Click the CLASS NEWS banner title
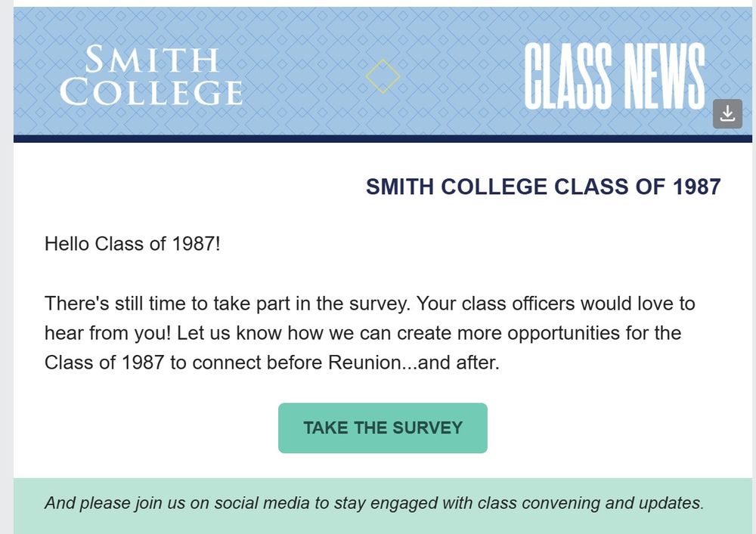 (x=614, y=76)
